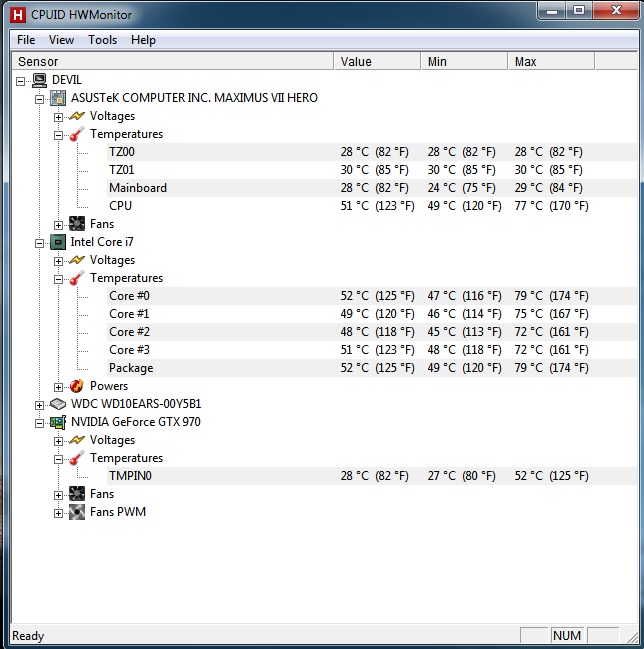Click the Fans PWM icon

click(x=77, y=512)
